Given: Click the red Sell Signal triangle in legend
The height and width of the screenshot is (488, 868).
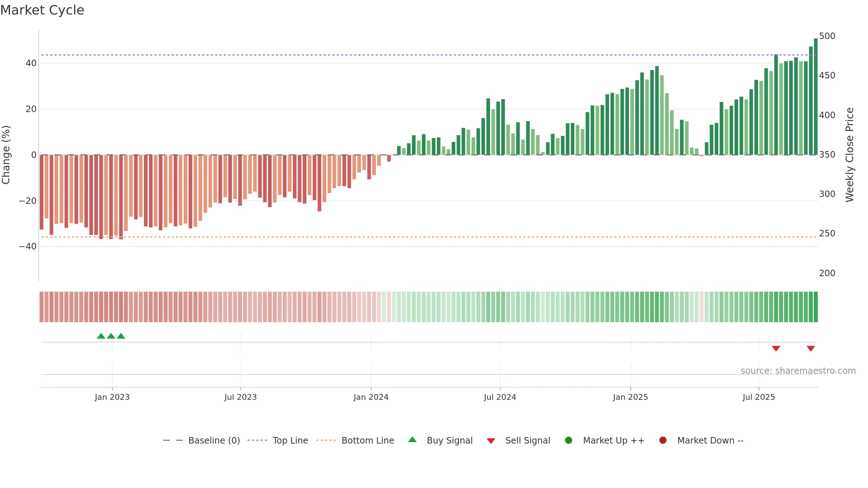Looking at the screenshot, I should coord(491,441).
